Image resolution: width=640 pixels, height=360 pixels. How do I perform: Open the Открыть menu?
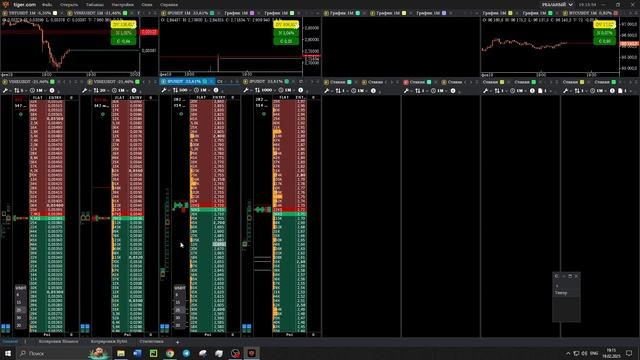pyautogui.click(x=69, y=4)
